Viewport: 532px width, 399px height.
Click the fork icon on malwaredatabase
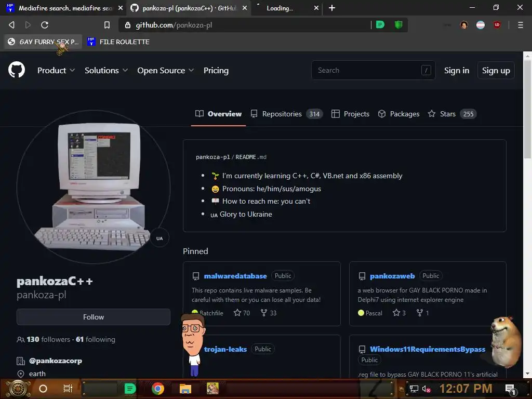[x=263, y=312]
